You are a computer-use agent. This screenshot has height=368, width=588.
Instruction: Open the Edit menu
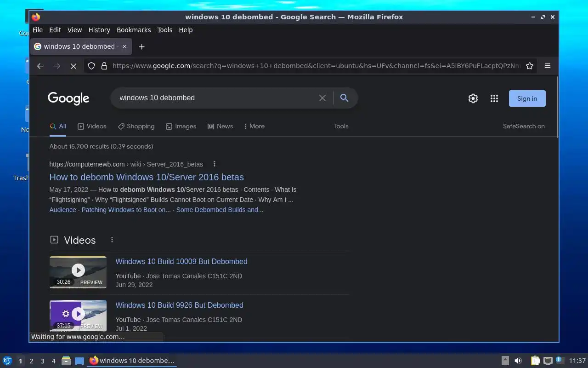coord(55,30)
